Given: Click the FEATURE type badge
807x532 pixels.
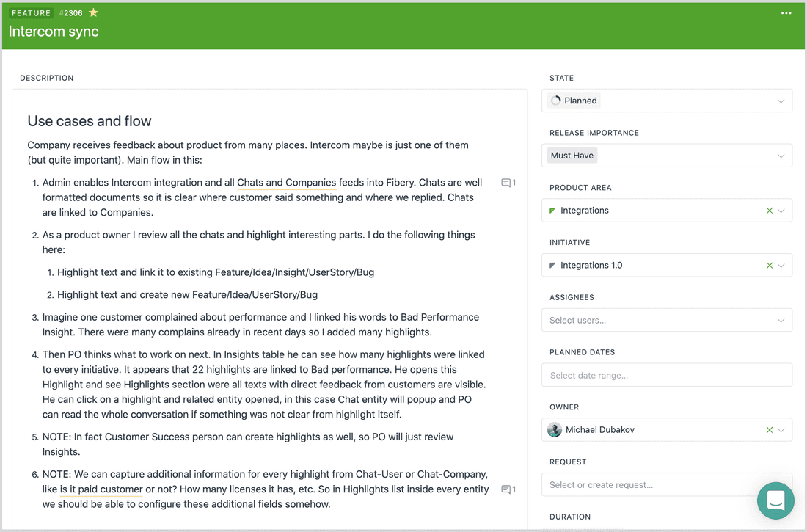Looking at the screenshot, I should [x=31, y=12].
